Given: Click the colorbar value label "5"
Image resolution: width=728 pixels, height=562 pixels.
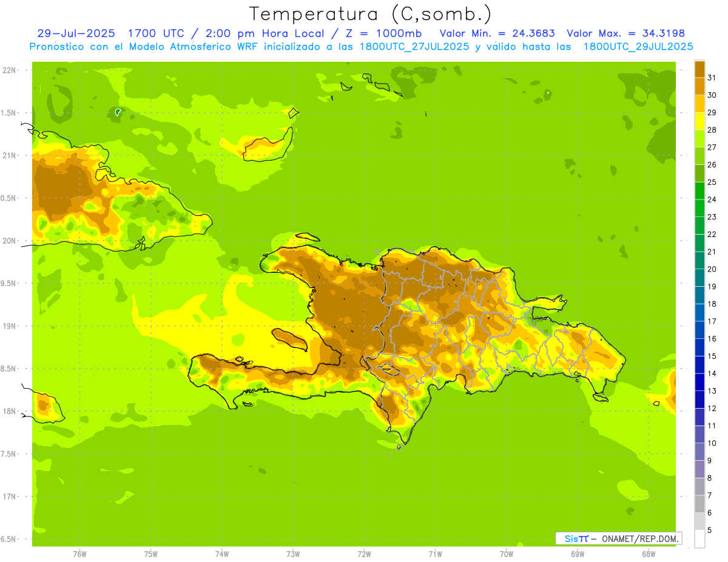Looking at the screenshot, I should [x=710, y=530].
